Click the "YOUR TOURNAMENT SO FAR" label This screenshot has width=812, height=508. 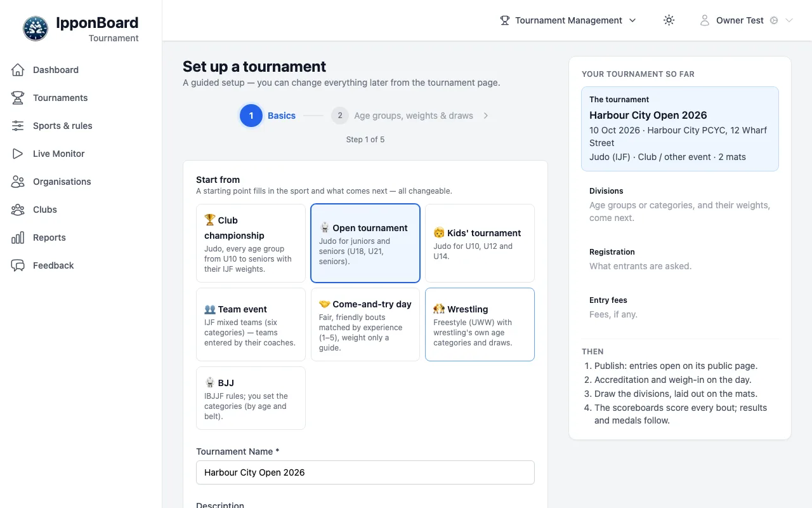click(638, 74)
